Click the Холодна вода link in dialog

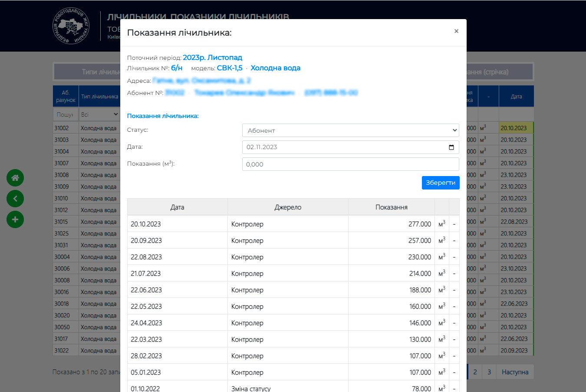pos(275,68)
